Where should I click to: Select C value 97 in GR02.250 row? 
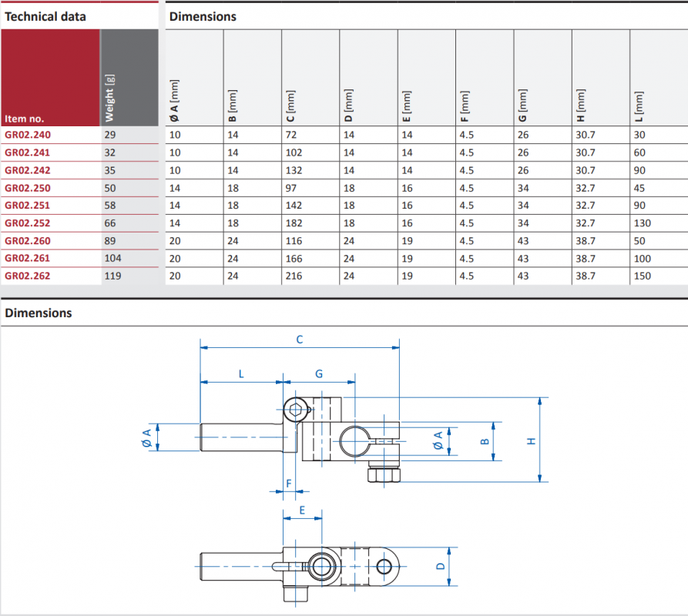tap(291, 188)
